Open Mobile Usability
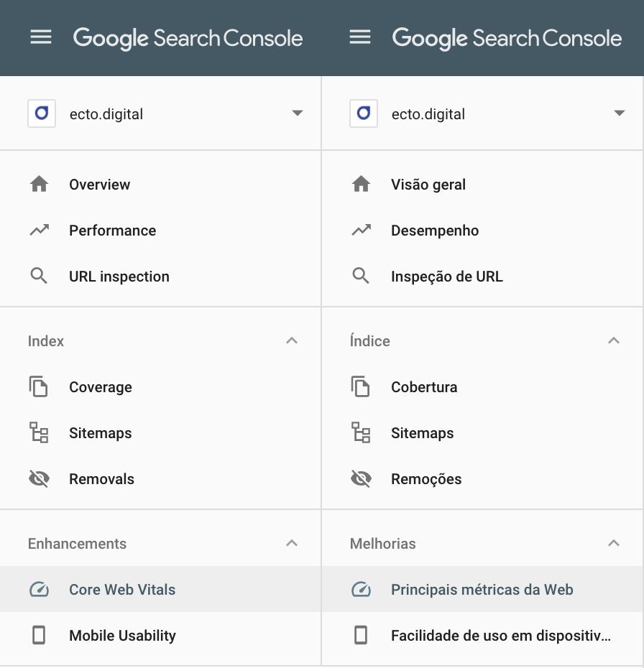 122,636
